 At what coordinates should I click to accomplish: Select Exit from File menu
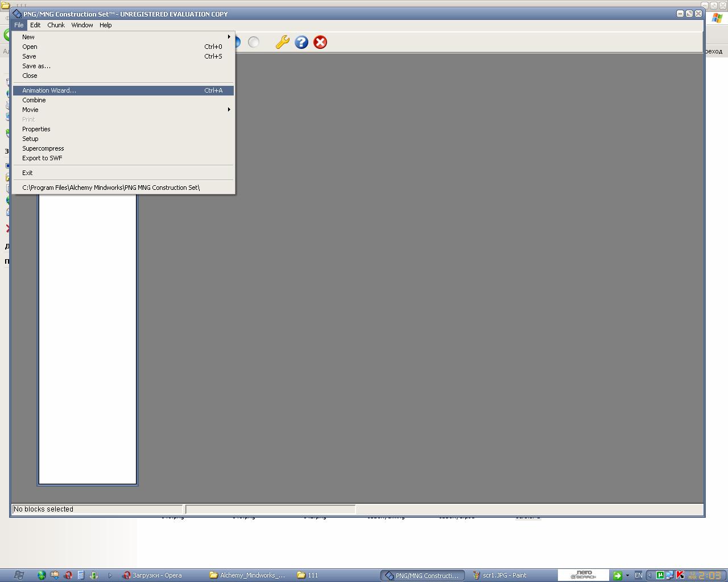(x=123, y=173)
